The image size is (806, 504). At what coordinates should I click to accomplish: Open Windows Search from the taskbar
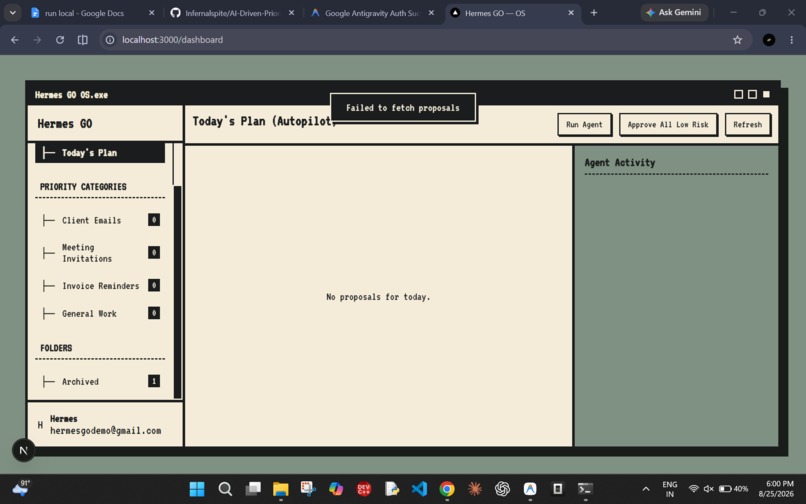[225, 489]
